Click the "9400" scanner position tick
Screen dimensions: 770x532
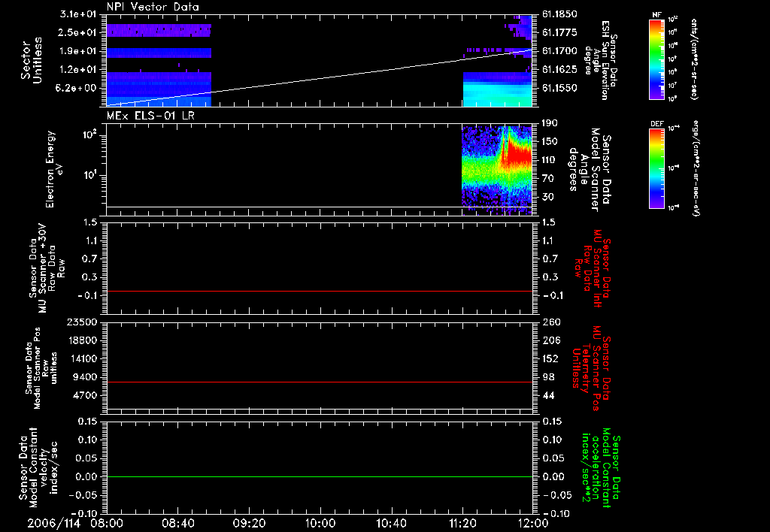pos(86,377)
